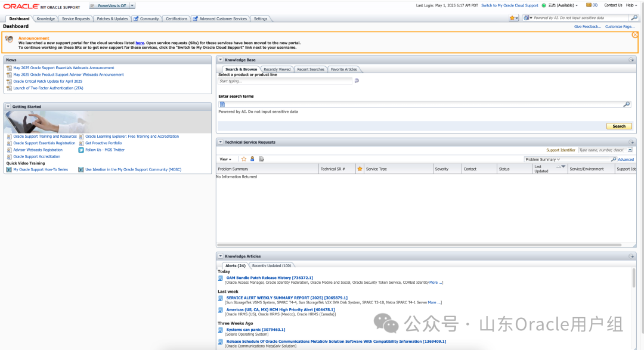Open the PowerView dropdown arrow
Image resolution: width=644 pixels, height=350 pixels.
coord(132,6)
